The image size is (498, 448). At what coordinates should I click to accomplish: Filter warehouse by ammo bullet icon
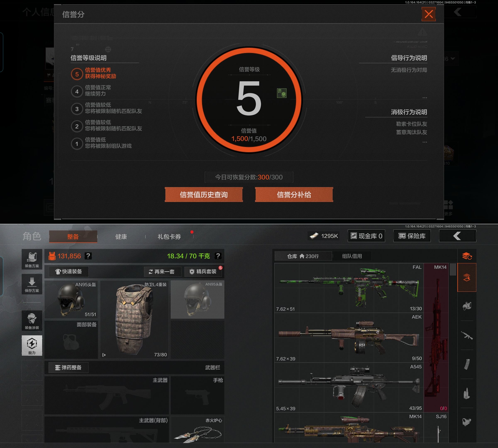click(467, 393)
